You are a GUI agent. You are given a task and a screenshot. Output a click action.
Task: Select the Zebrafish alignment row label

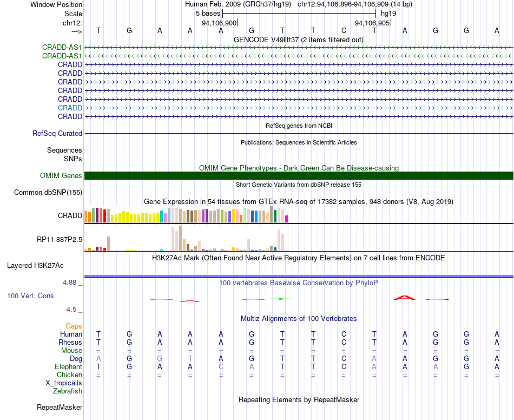pyautogui.click(x=68, y=391)
